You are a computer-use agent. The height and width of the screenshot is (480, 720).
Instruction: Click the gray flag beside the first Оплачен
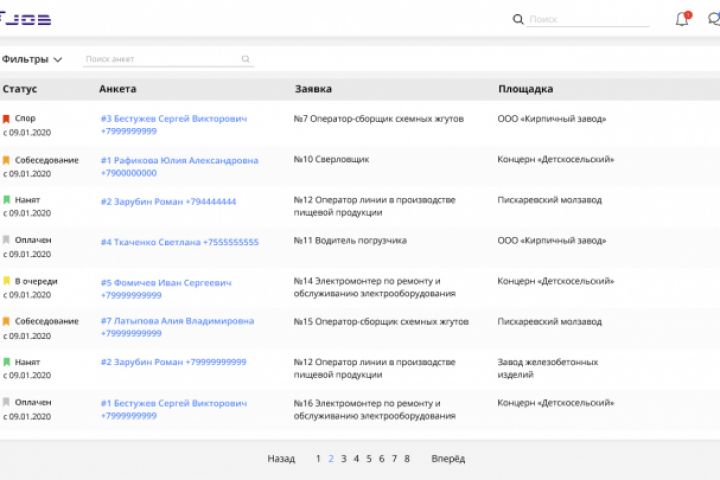coord(7,241)
